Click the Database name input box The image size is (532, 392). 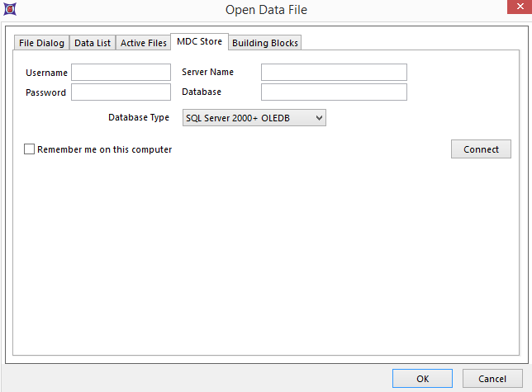tap(334, 92)
